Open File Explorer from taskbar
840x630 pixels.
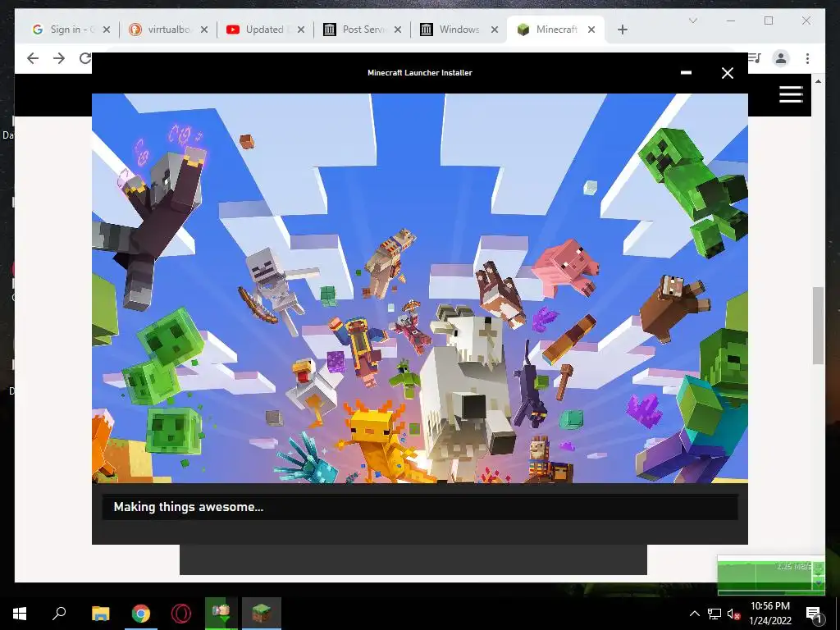click(100, 614)
